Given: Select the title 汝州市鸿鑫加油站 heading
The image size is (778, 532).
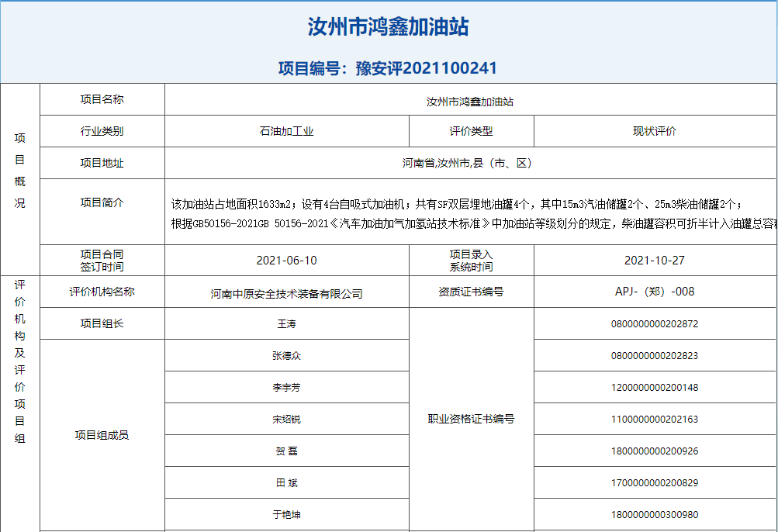Looking at the screenshot, I should [x=388, y=27].
